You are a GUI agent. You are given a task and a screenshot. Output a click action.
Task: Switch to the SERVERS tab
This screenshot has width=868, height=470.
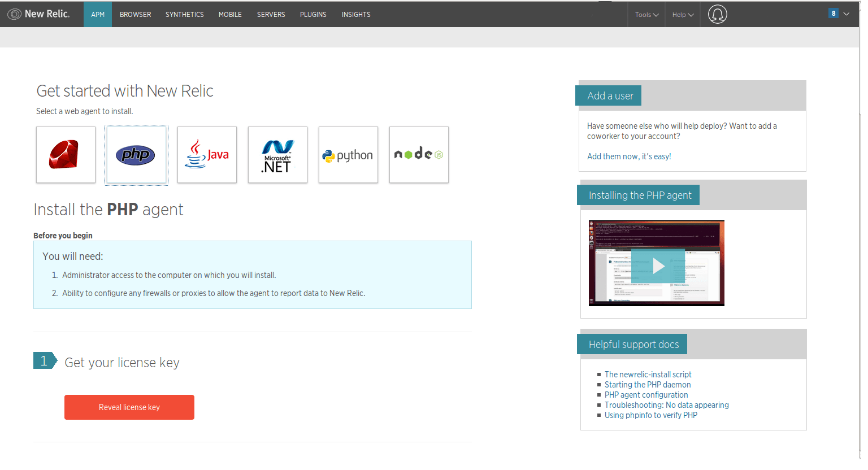(x=271, y=14)
